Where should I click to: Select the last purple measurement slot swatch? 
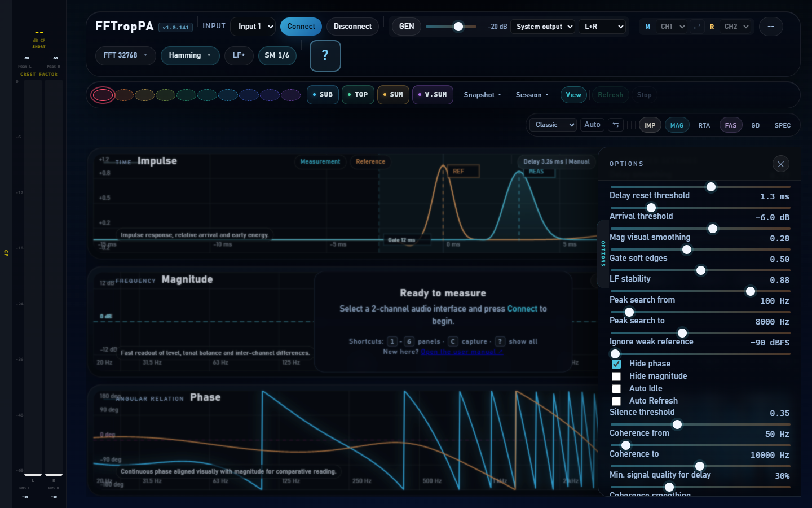coord(290,95)
